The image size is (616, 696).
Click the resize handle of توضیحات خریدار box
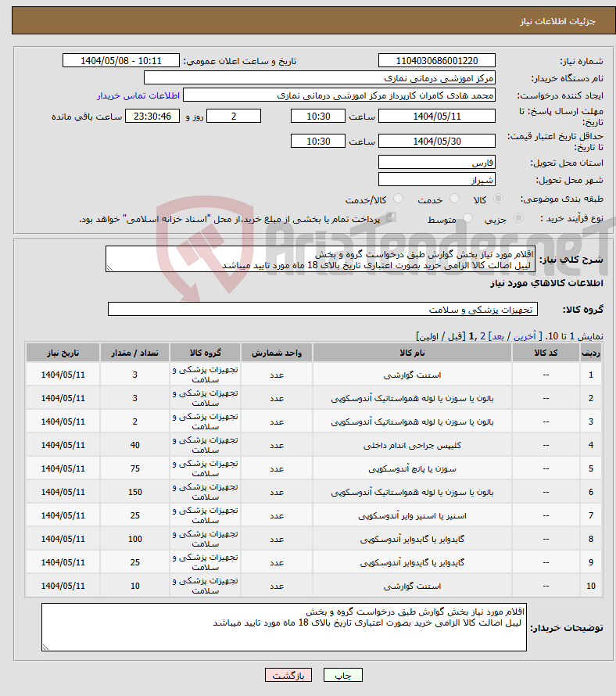click(x=45, y=648)
